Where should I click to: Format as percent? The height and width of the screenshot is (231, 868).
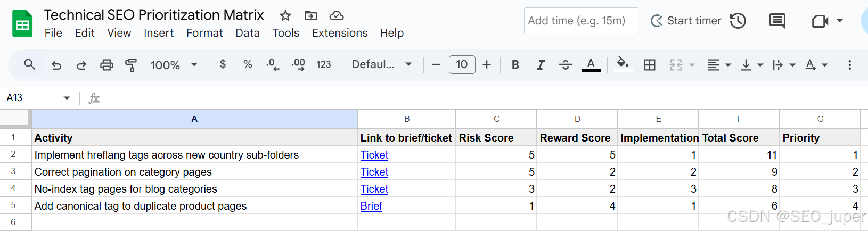click(x=248, y=64)
